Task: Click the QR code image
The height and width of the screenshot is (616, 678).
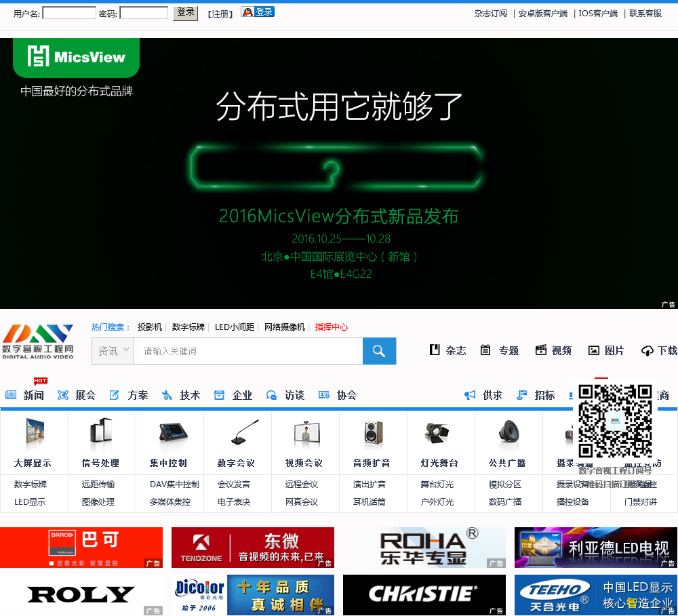Action: 615,421
